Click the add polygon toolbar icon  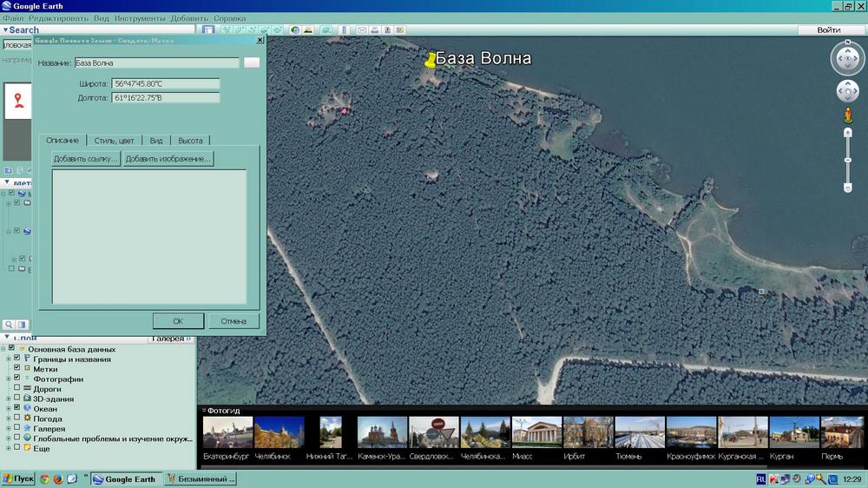[x=240, y=30]
